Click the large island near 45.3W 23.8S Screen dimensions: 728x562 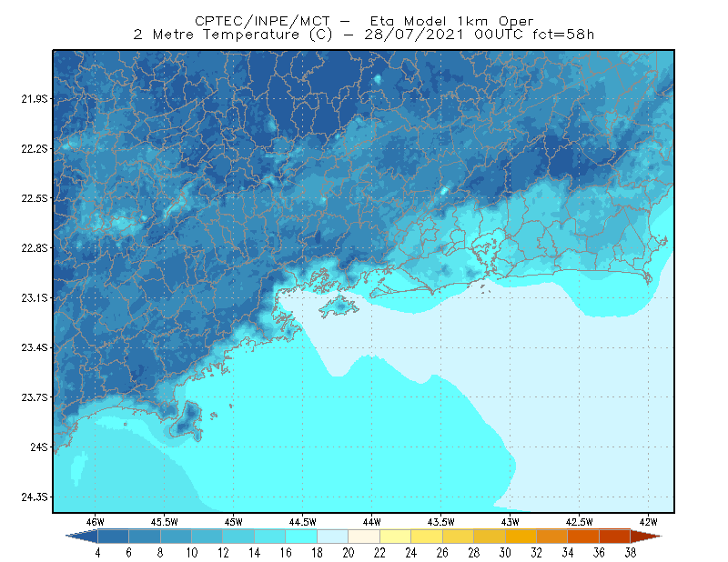click(x=187, y=420)
